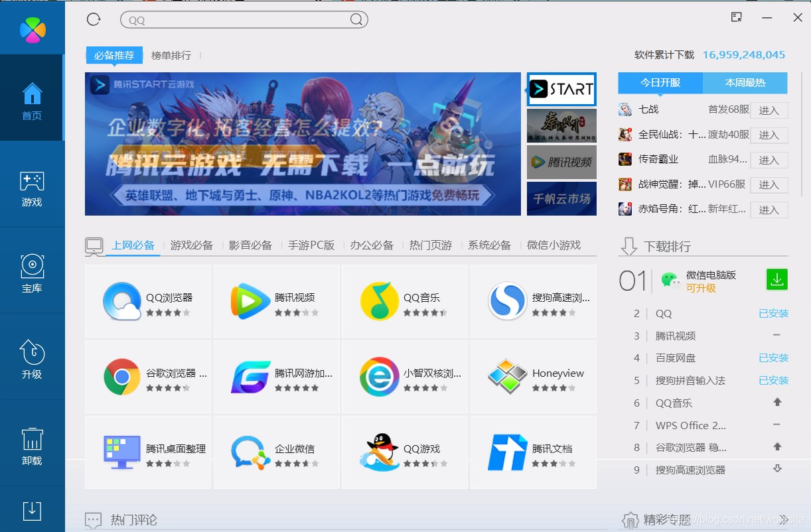Click 腾讯视频 entry in download ranking
This screenshot has width=811, height=532.
click(676, 336)
